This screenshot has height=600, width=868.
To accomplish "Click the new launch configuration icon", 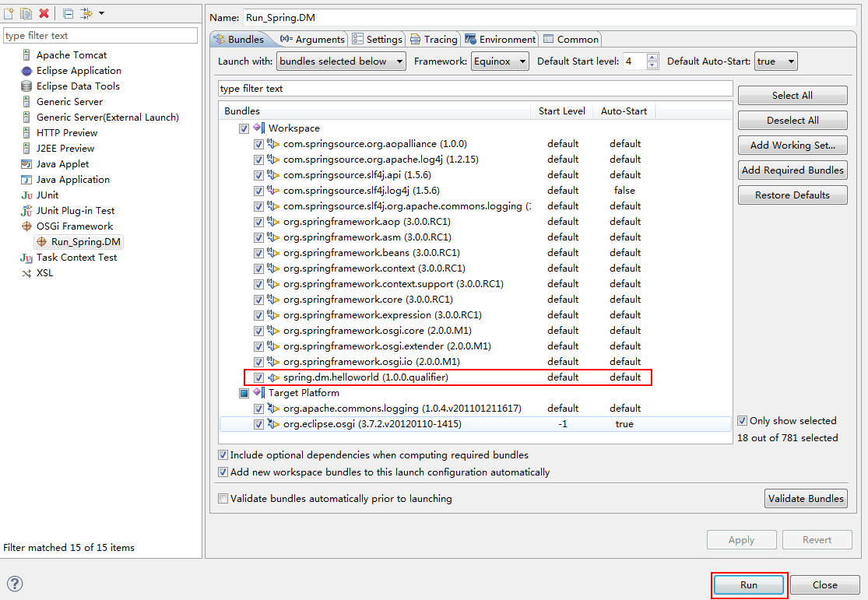I will pos(9,13).
